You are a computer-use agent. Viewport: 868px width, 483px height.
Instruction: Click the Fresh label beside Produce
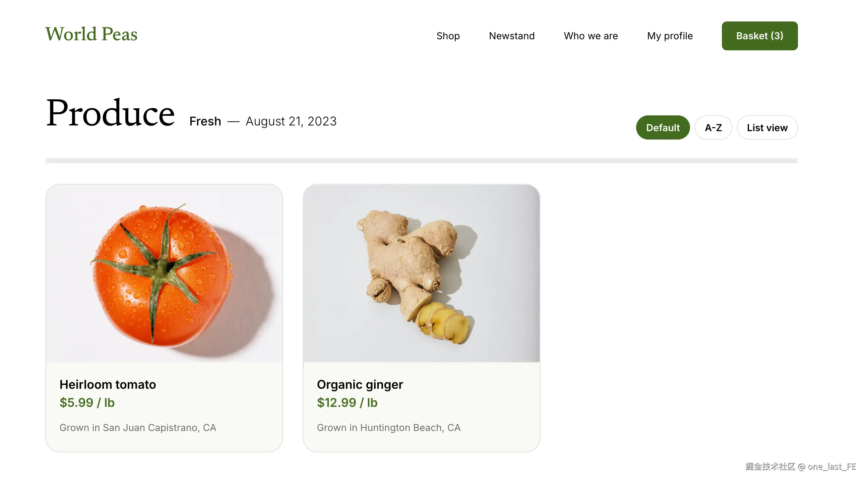click(205, 121)
